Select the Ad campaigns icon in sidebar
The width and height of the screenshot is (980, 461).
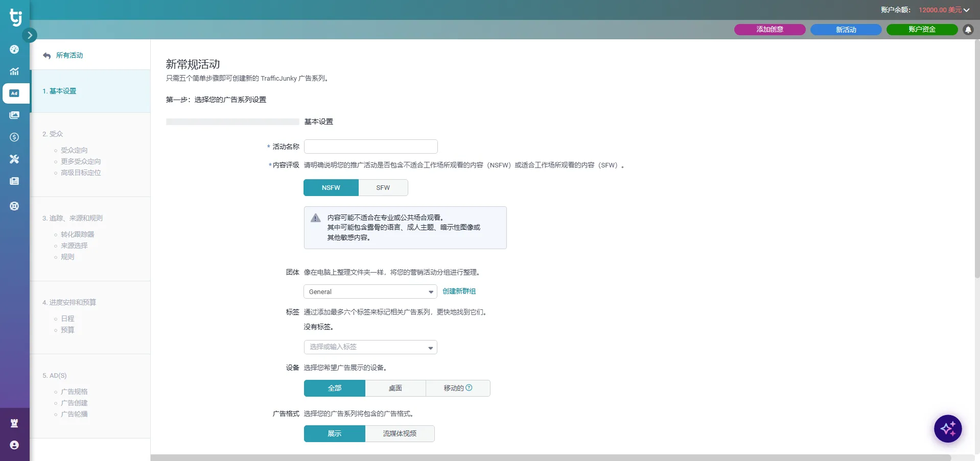(15, 93)
